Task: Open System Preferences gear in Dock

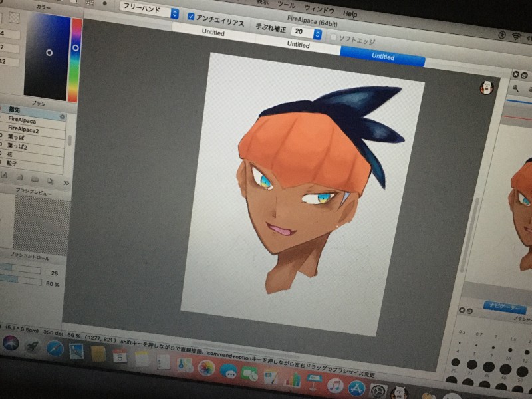Action: coord(378,391)
